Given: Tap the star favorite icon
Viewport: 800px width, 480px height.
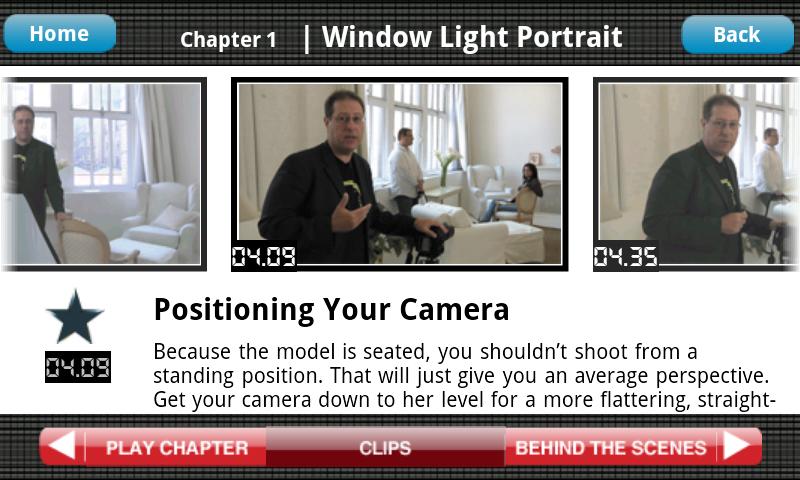Looking at the screenshot, I should click(x=75, y=317).
